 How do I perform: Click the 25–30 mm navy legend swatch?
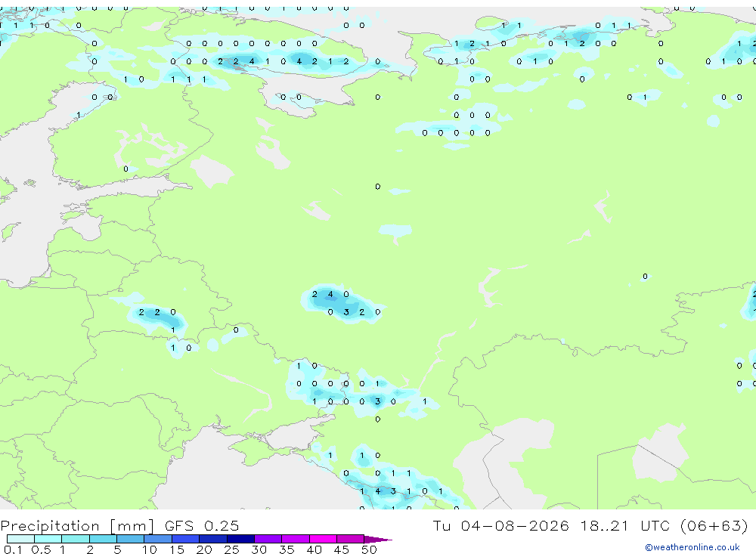[x=240, y=539]
